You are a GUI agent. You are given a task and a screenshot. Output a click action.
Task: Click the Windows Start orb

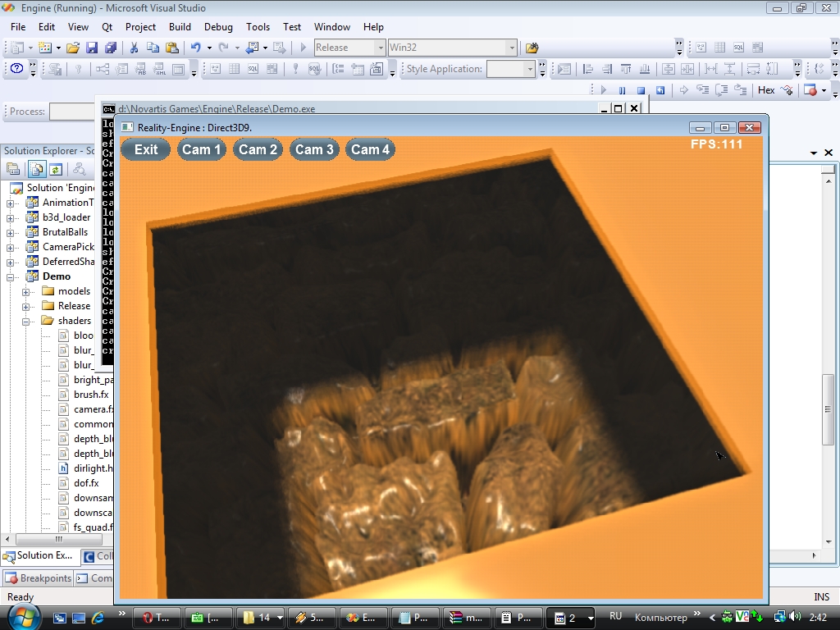point(22,616)
